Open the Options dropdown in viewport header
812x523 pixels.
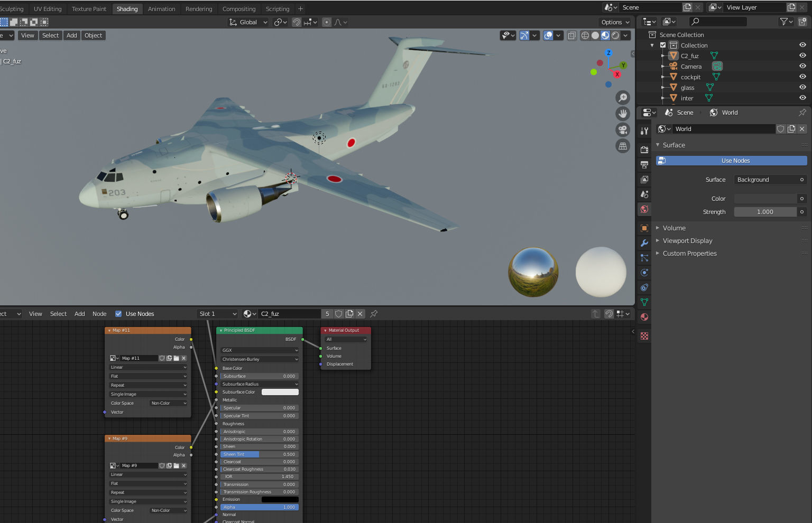(615, 22)
